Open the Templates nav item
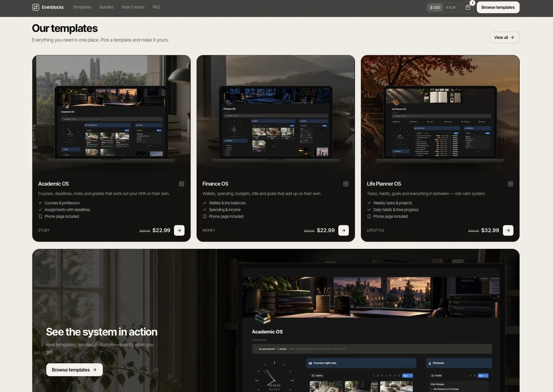The height and width of the screenshot is (392, 553). click(x=82, y=7)
